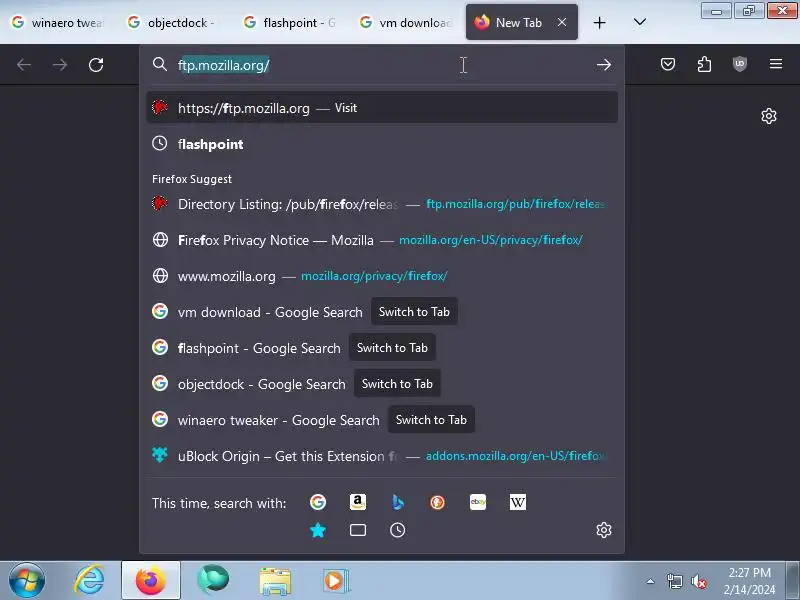Visit https://ftp.mozilla.org suggestion
800x600 pixels.
(382, 108)
